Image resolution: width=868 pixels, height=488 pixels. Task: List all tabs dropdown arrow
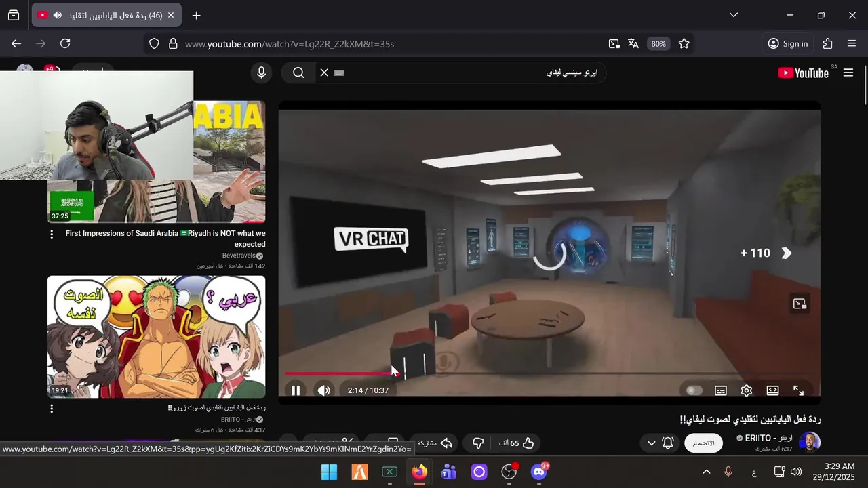[733, 15]
